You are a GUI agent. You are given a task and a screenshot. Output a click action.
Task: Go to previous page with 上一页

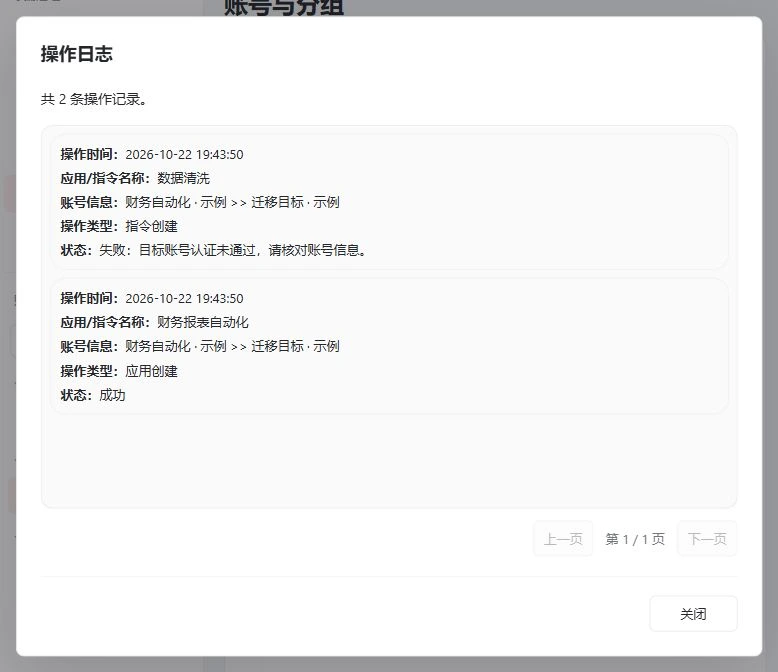tap(563, 539)
